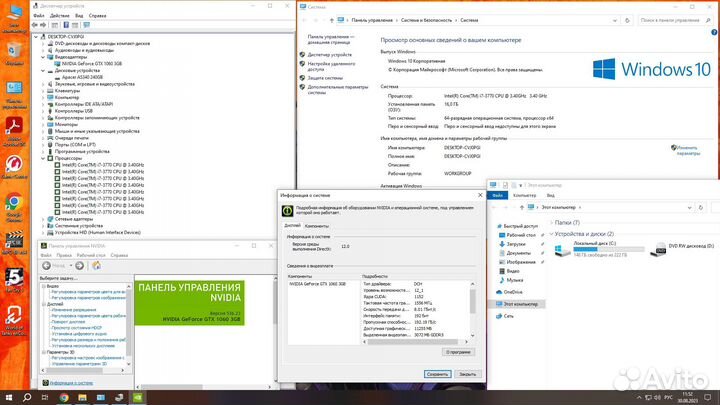Click Закрыть button in NVIDIA info dialog
This screenshot has height=405, width=720.
(467, 374)
